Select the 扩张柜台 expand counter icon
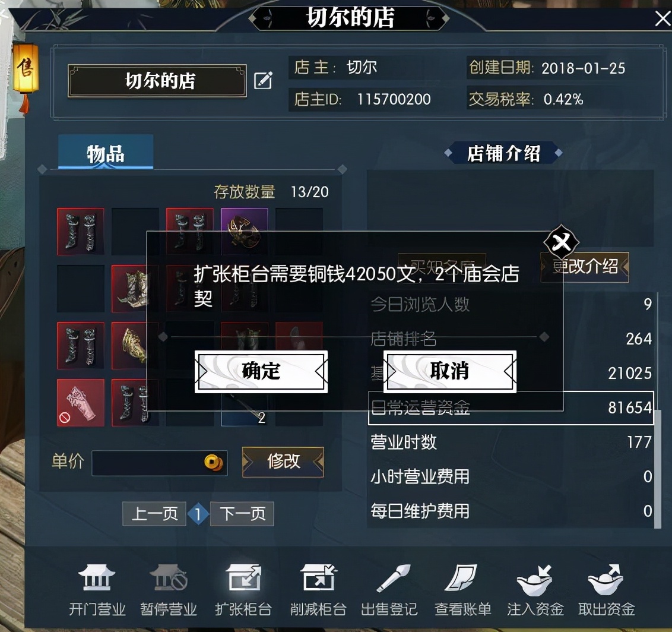The height and width of the screenshot is (632, 672). (243, 578)
